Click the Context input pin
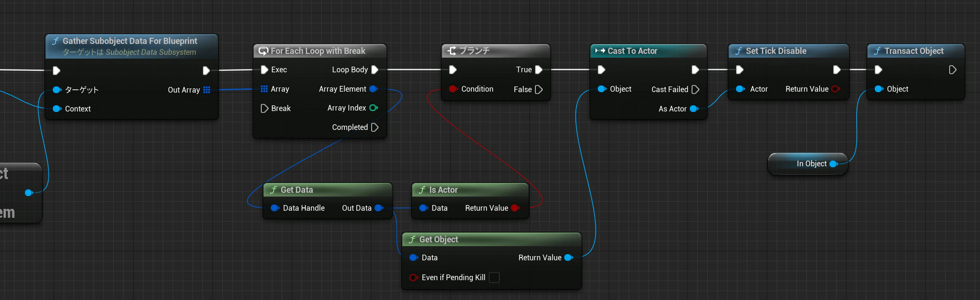The height and width of the screenshot is (300, 980). point(57,109)
